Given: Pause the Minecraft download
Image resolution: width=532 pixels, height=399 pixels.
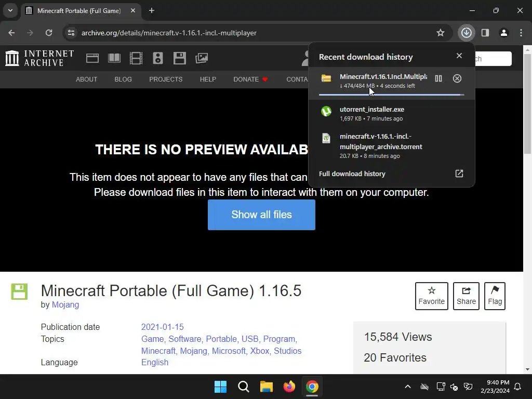Looking at the screenshot, I should click(x=438, y=79).
